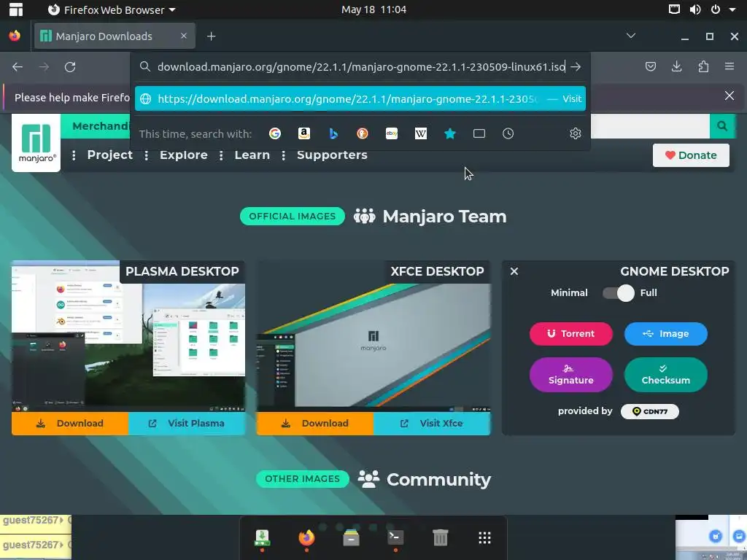Expand the List all tabs chevron

pos(631,36)
